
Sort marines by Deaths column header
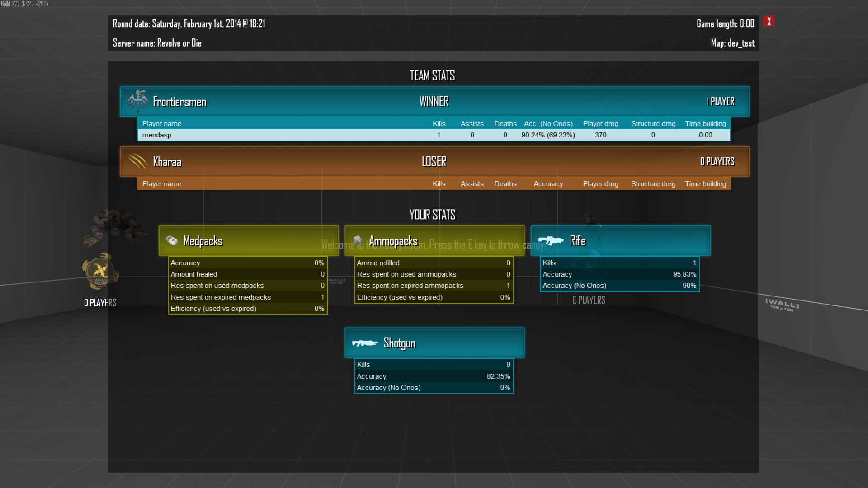pos(505,124)
